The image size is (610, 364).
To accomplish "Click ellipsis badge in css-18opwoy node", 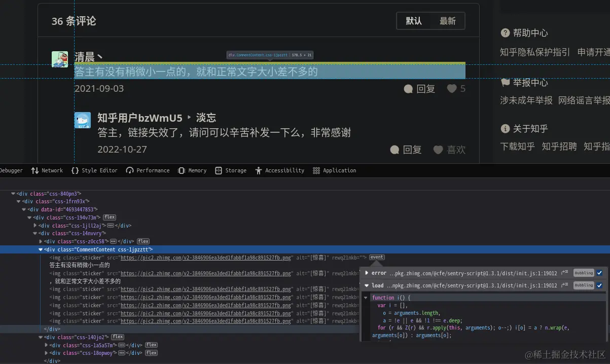I will click(x=121, y=353).
